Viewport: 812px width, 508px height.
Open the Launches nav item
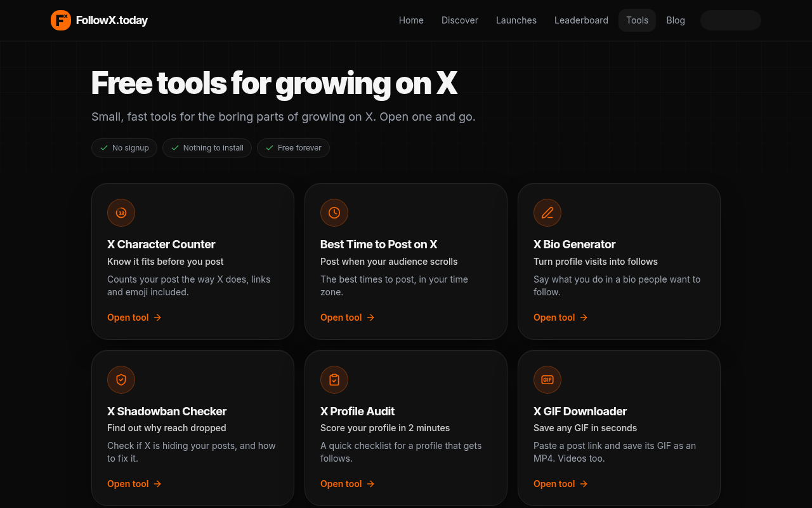pyautogui.click(x=516, y=20)
